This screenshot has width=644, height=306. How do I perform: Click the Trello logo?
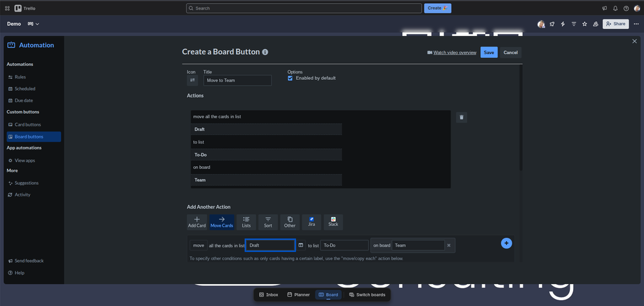point(24,8)
